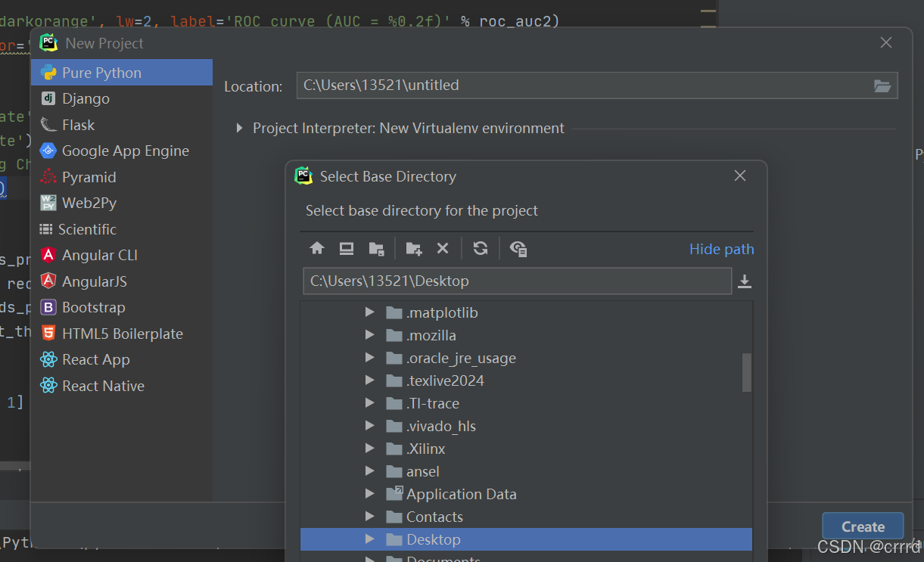Expand the ansel folder

point(370,471)
